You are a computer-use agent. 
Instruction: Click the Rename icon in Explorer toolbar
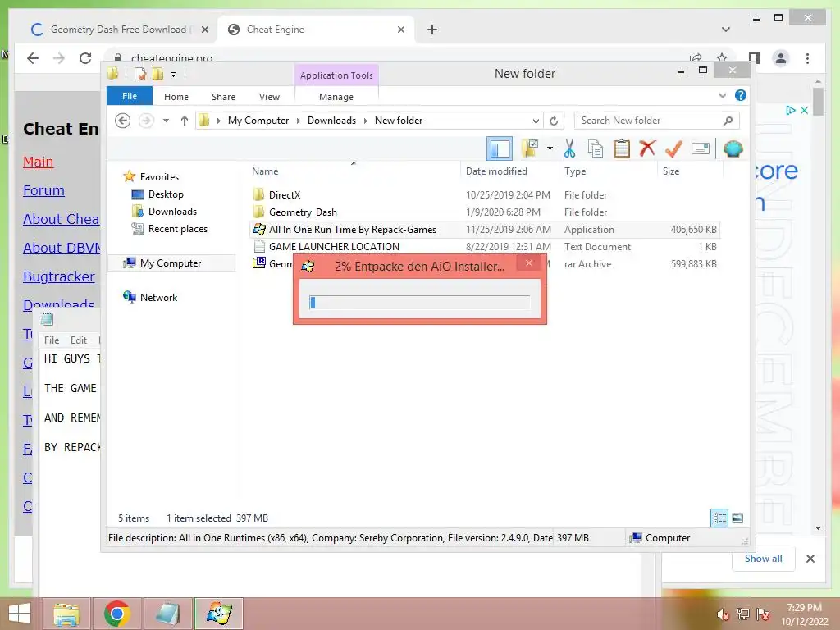click(x=701, y=148)
